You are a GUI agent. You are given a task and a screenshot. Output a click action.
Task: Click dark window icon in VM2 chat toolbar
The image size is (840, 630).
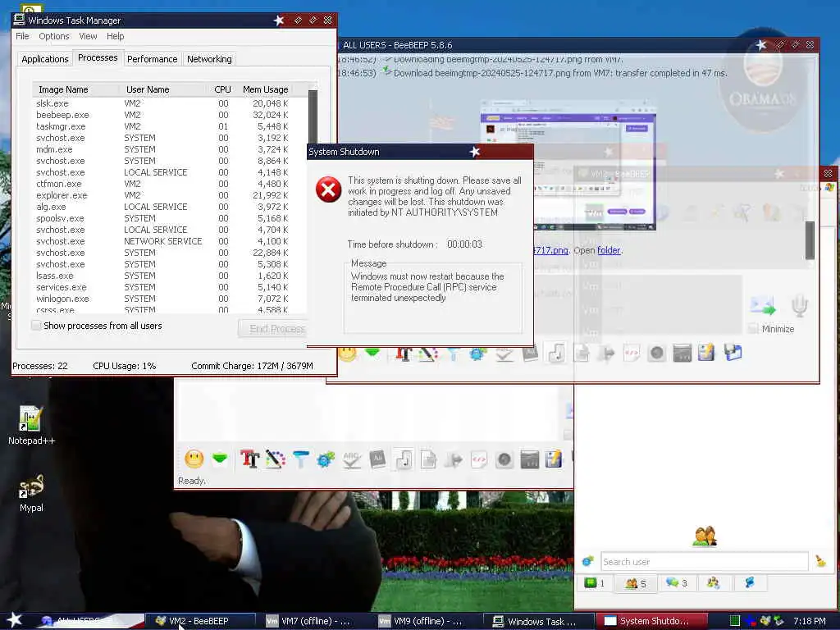[x=530, y=459]
